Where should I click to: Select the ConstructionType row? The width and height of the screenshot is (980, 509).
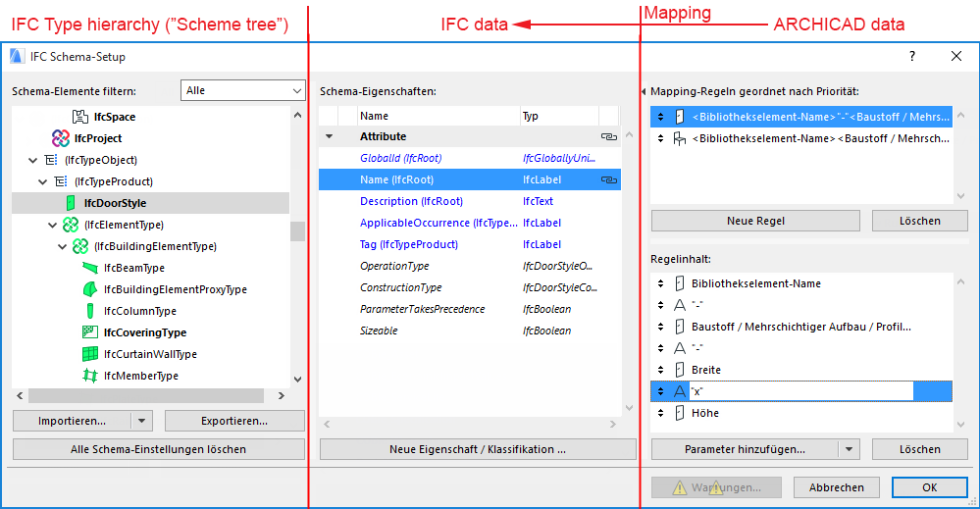(469, 287)
